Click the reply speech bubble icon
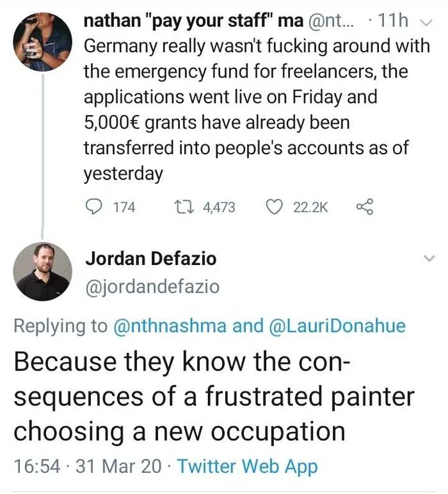The image size is (448, 494). pos(93,207)
